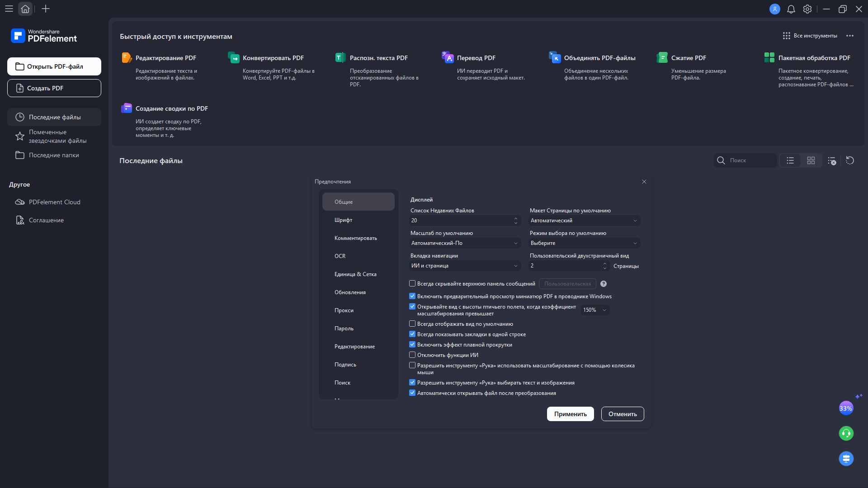868x488 pixels.
Task: Check Всегда отображать вид по умолчанию
Action: (x=412, y=324)
